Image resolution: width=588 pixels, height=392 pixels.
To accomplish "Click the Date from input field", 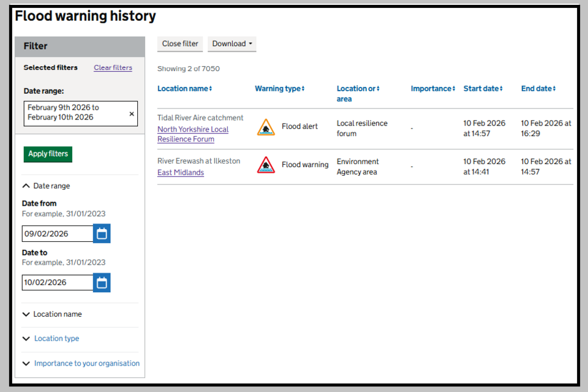I will (57, 233).
